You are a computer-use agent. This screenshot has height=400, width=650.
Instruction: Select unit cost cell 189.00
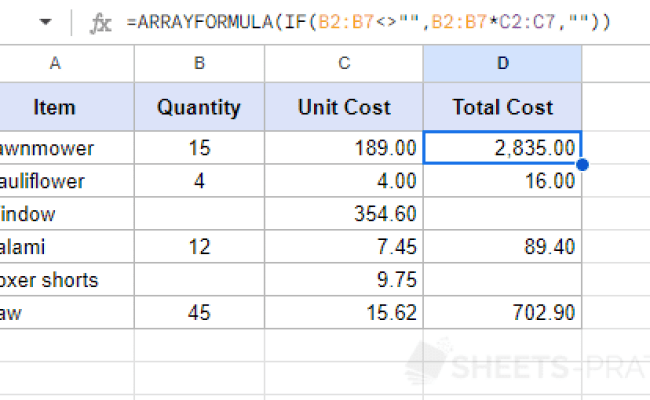coord(344,148)
